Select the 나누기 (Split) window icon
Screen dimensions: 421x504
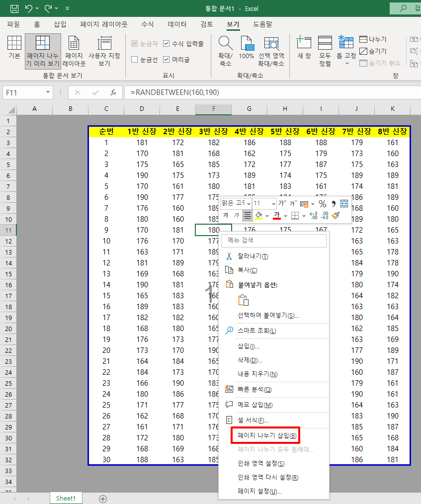[x=363, y=39]
